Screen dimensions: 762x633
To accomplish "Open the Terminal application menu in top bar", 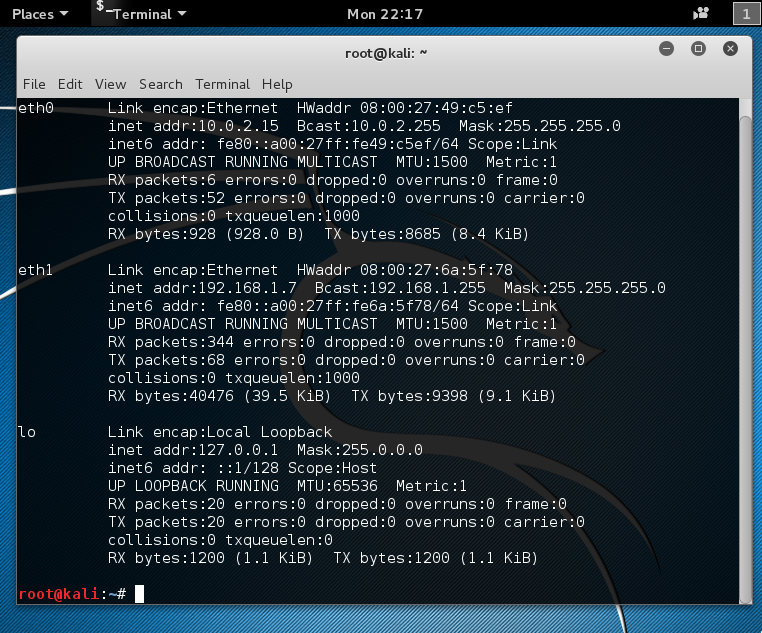I will (141, 14).
